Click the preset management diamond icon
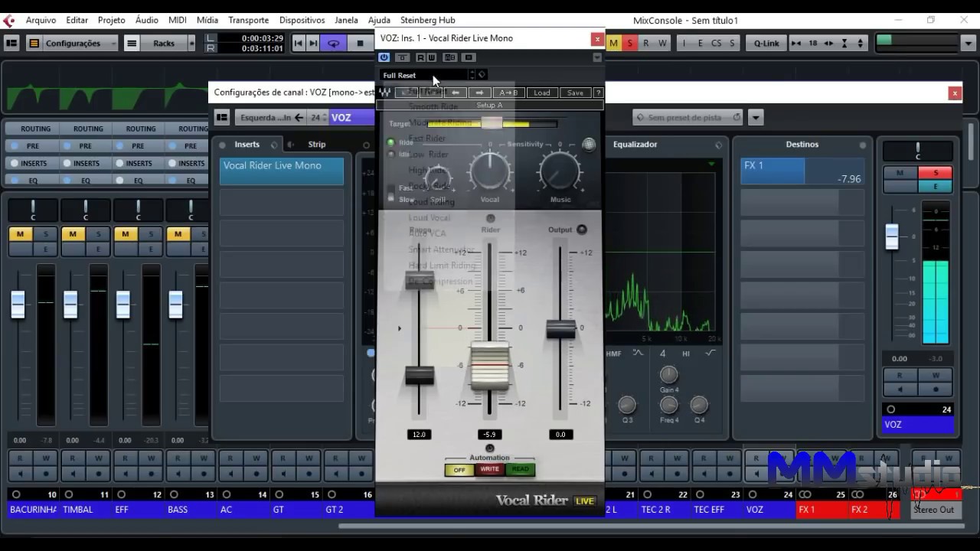This screenshot has height=551, width=980. coord(482,74)
